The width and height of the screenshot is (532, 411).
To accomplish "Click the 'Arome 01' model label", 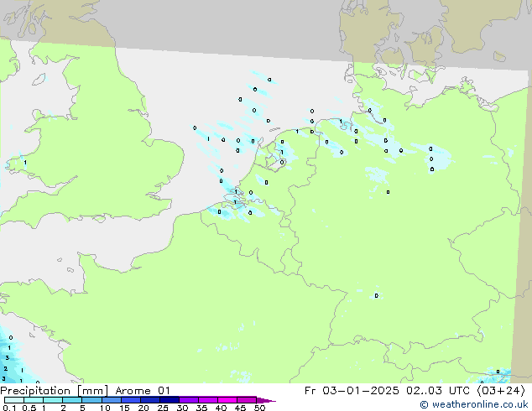I will (x=143, y=391).
